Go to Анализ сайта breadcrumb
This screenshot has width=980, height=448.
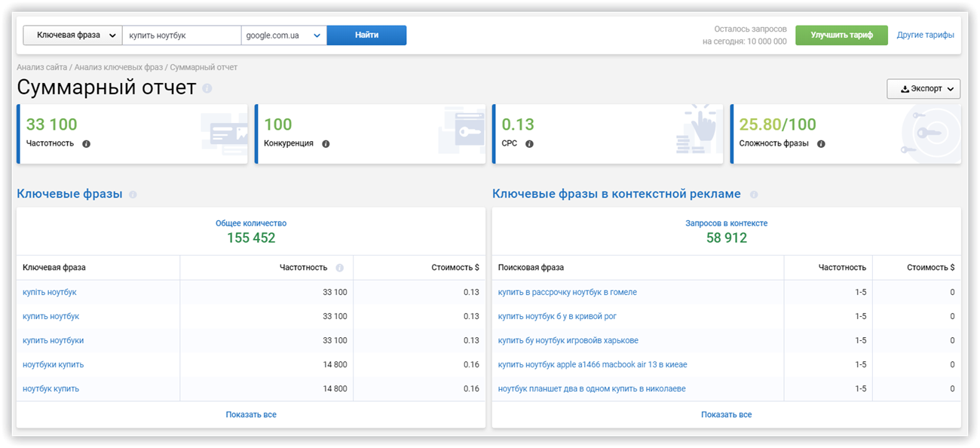tap(42, 67)
